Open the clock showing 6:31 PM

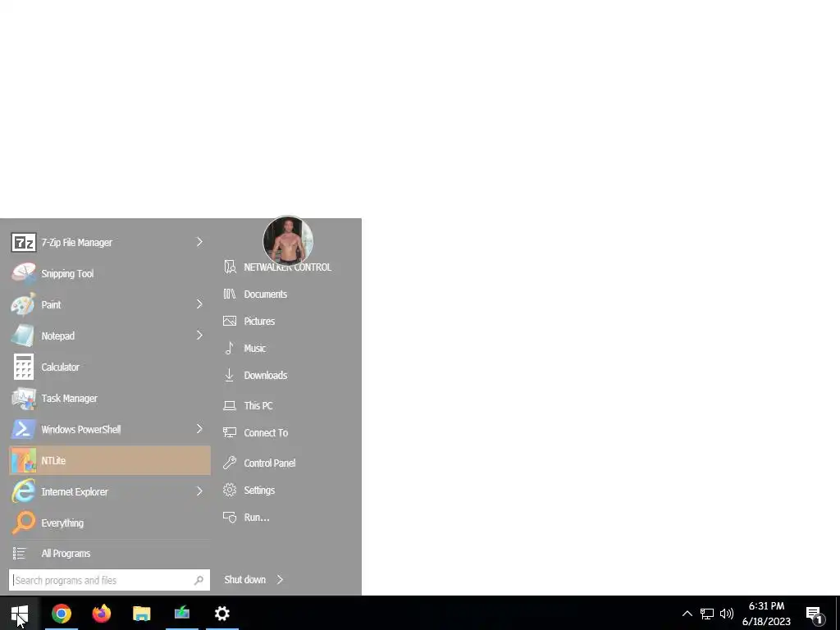point(767,614)
